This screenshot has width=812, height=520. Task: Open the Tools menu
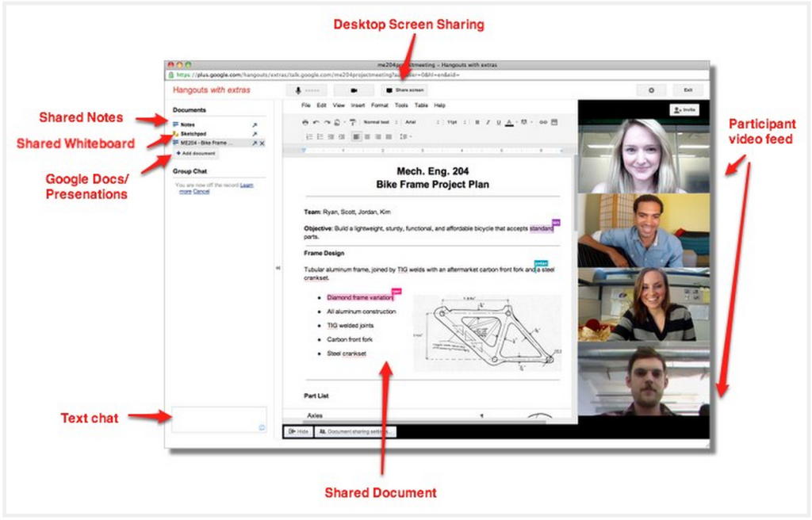pos(401,105)
